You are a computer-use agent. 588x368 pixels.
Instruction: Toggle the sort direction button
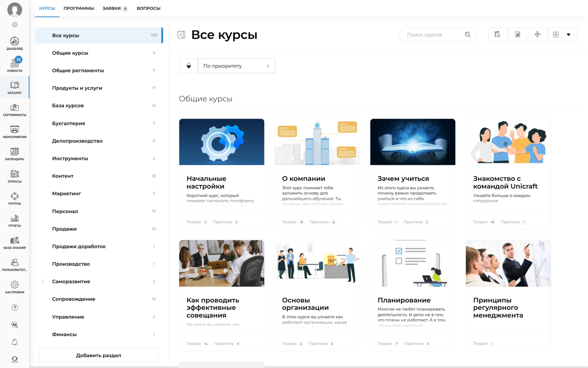tap(189, 66)
